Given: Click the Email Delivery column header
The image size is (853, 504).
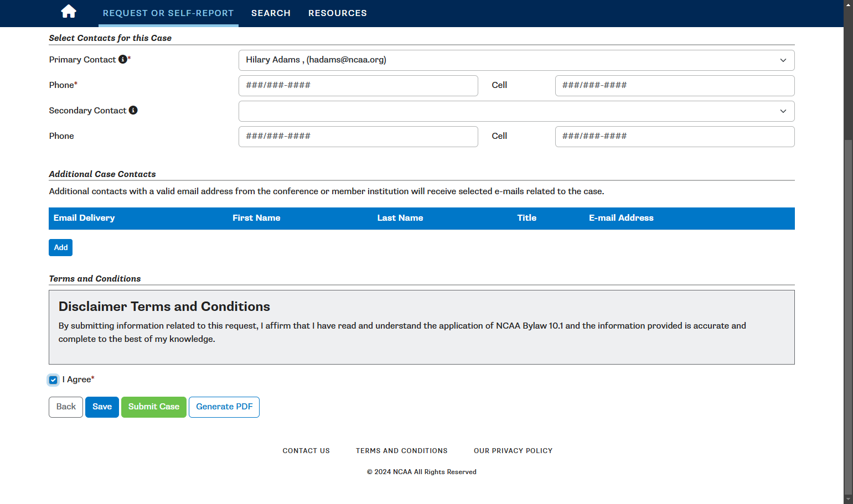Looking at the screenshot, I should (x=84, y=218).
